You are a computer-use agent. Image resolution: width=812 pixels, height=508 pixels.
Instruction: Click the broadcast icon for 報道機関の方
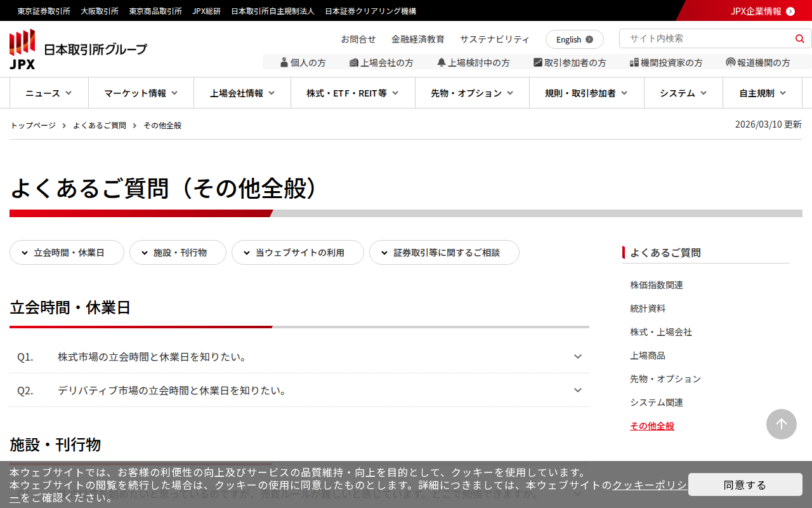click(x=731, y=62)
